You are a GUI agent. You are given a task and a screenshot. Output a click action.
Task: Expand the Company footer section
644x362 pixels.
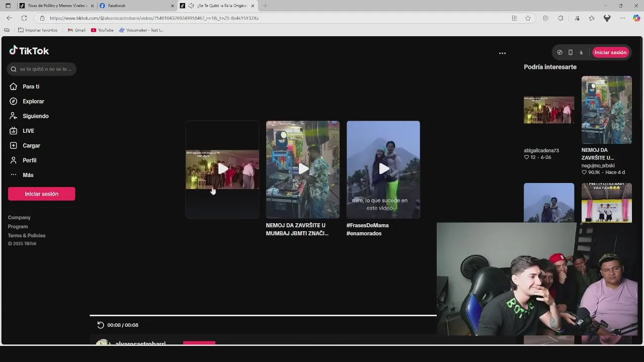(19, 218)
